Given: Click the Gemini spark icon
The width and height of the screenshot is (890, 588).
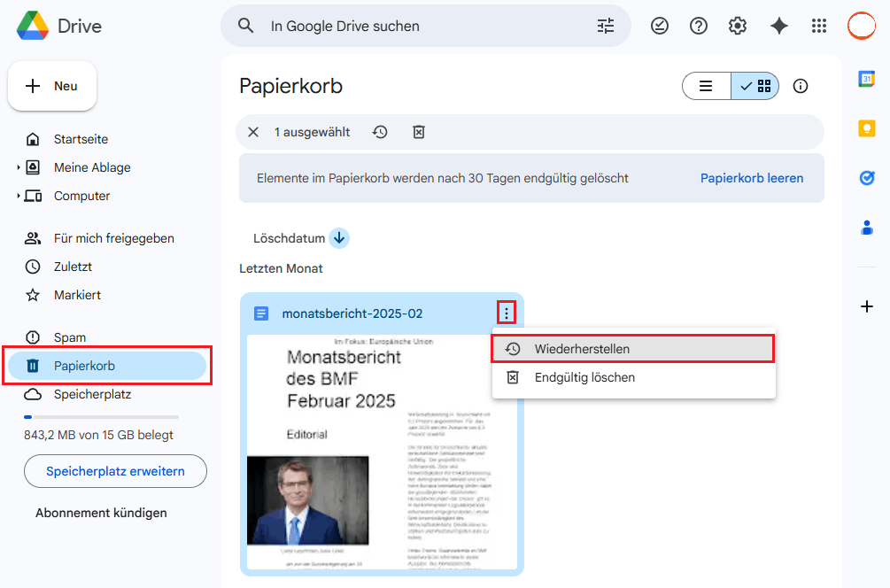Looking at the screenshot, I should [x=778, y=26].
